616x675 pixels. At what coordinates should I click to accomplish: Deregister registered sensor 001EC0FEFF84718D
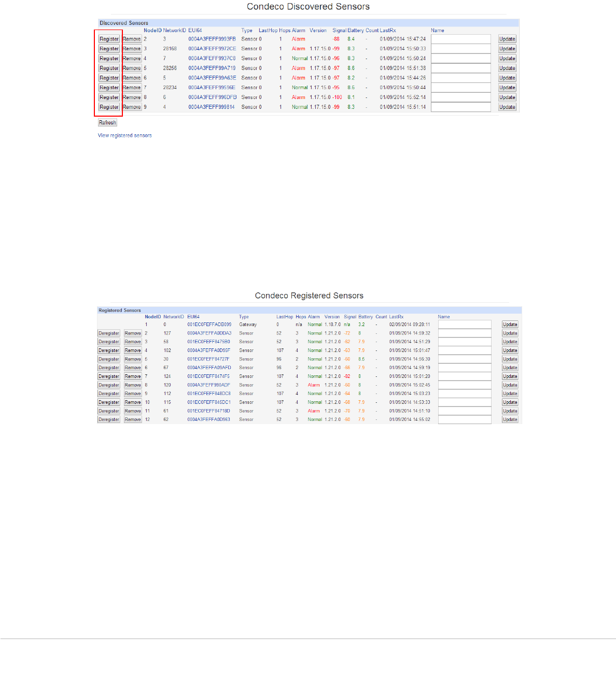pos(109,411)
